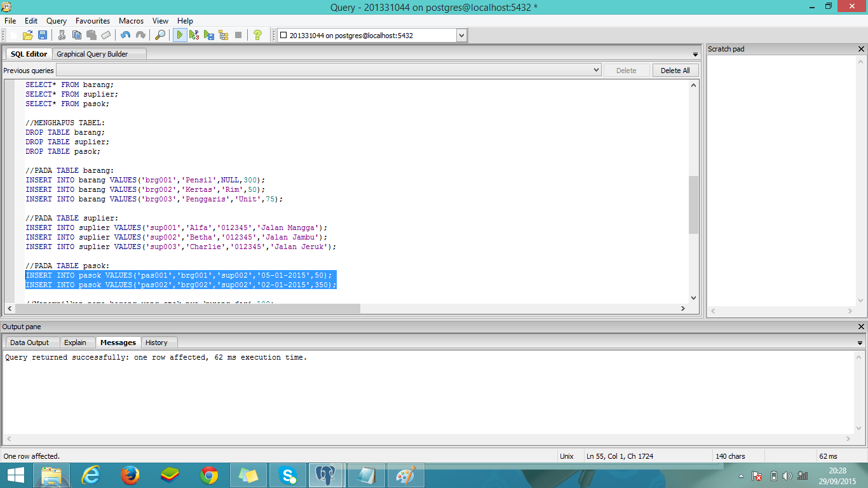Open the volume control in the system tray
The width and height of the screenshot is (868, 488).
click(787, 476)
